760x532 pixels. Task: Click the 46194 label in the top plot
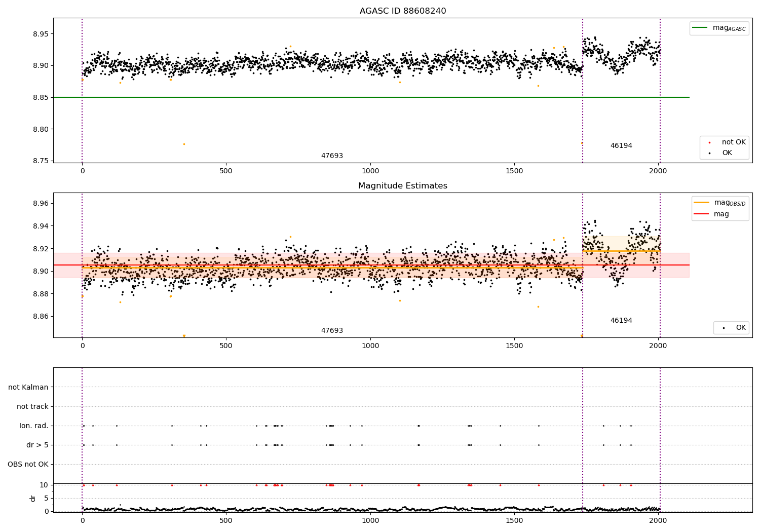[x=621, y=146]
